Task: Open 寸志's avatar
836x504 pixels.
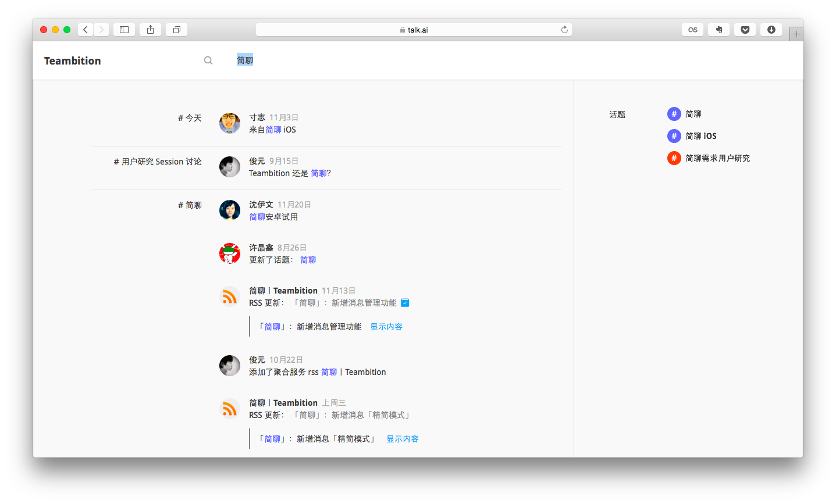Action: pos(230,123)
